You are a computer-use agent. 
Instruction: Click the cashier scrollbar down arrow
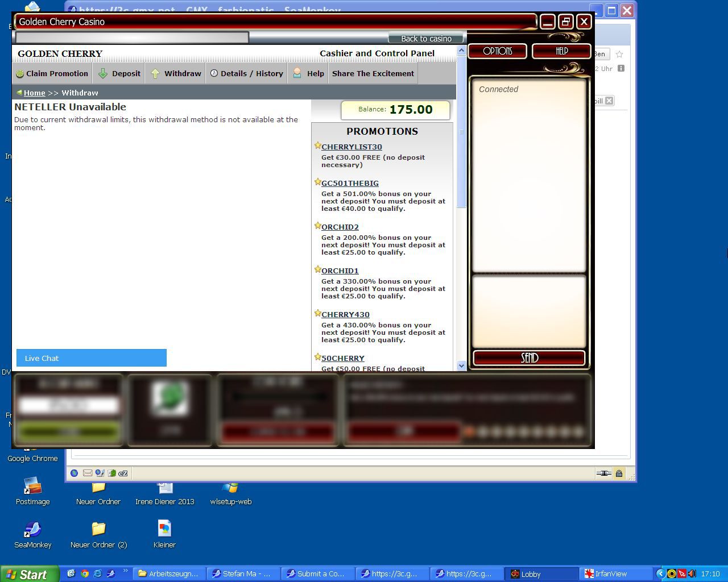pyautogui.click(x=461, y=366)
